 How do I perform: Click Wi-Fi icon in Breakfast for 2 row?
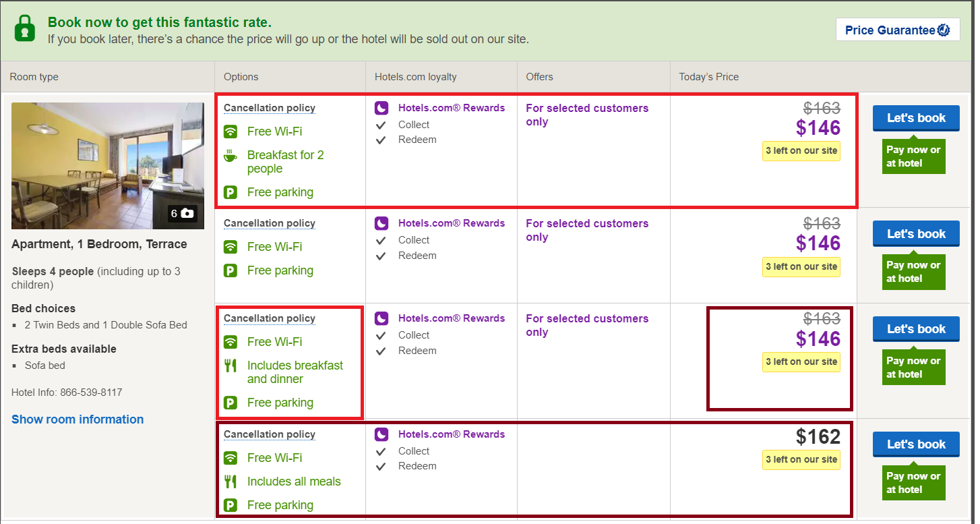[x=231, y=132]
